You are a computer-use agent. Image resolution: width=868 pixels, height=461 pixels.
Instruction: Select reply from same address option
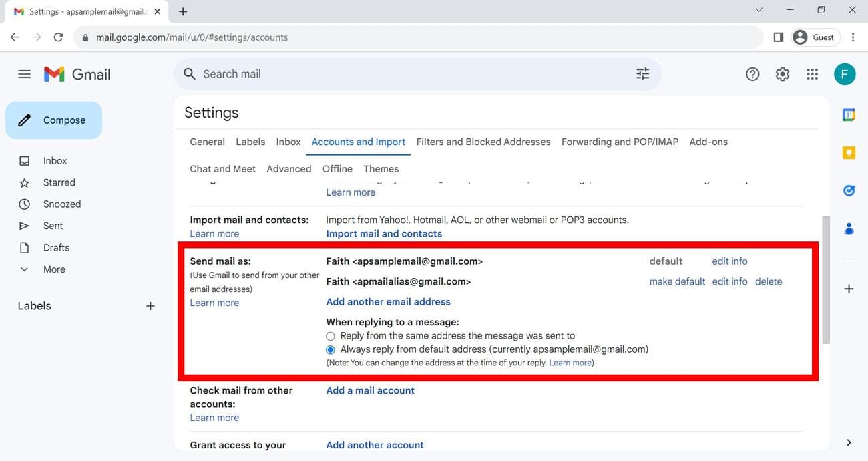(x=331, y=336)
